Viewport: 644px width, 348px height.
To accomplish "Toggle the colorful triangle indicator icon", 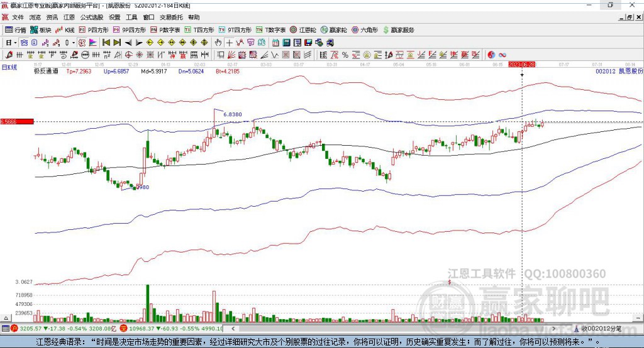I will click(x=93, y=43).
